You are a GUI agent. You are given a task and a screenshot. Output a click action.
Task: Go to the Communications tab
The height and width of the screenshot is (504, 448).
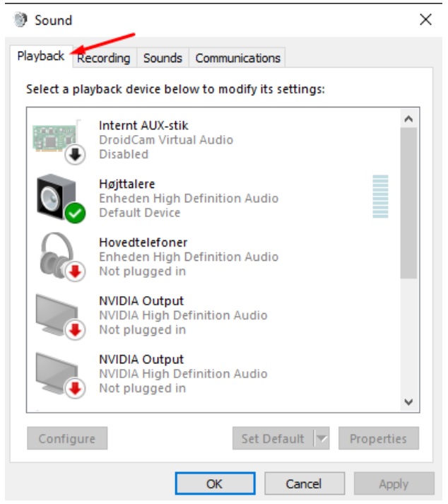[x=237, y=58]
